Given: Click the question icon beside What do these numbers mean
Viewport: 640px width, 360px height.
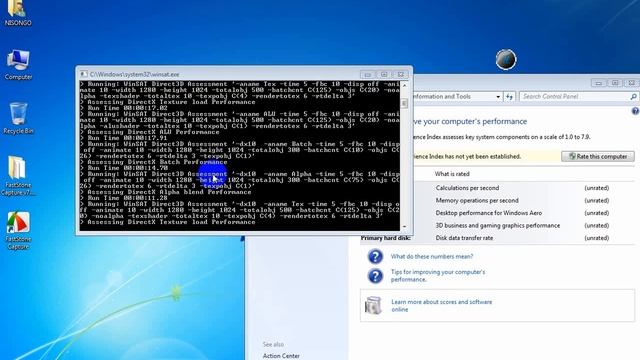Looking at the screenshot, I should (375, 256).
